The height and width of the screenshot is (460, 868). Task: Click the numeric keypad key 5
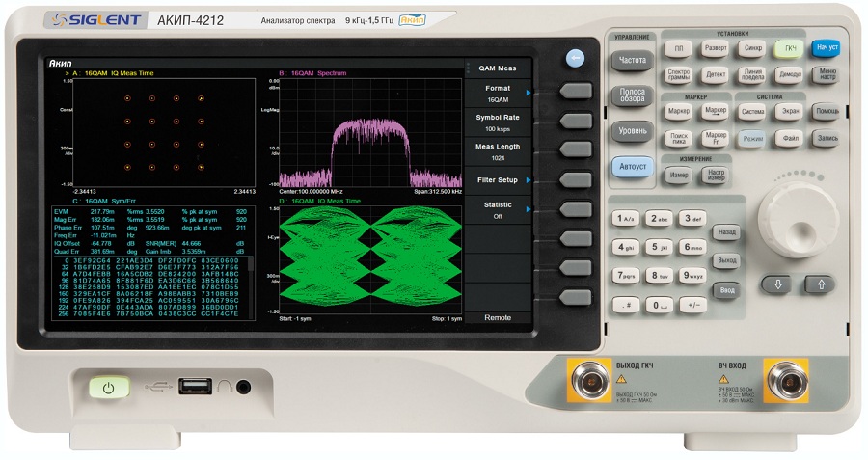point(659,247)
